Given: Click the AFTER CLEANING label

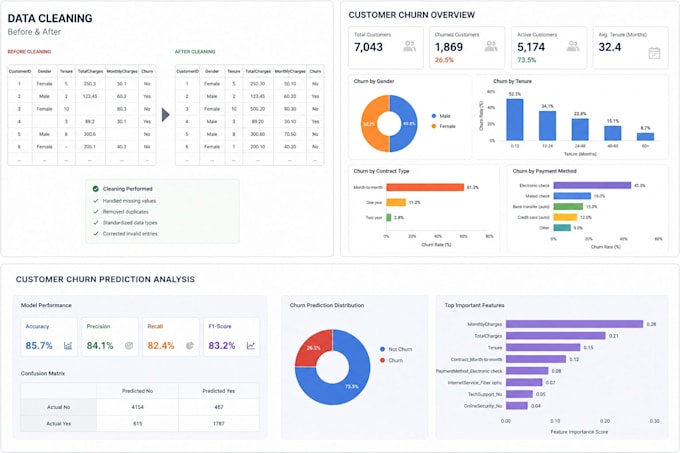Looking at the screenshot, I should click(195, 52).
